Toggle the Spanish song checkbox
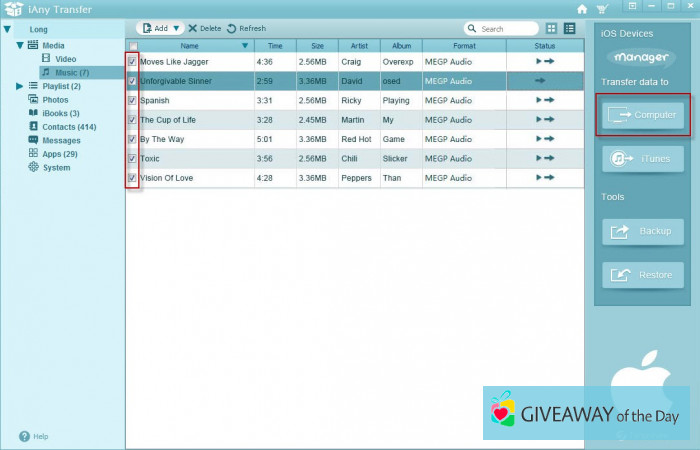 click(133, 100)
